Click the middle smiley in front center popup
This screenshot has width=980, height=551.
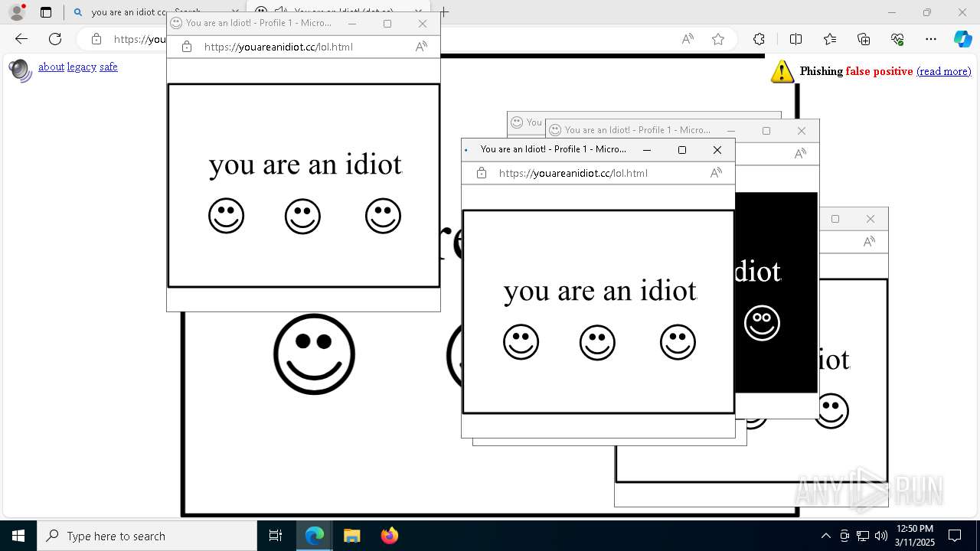[597, 342]
